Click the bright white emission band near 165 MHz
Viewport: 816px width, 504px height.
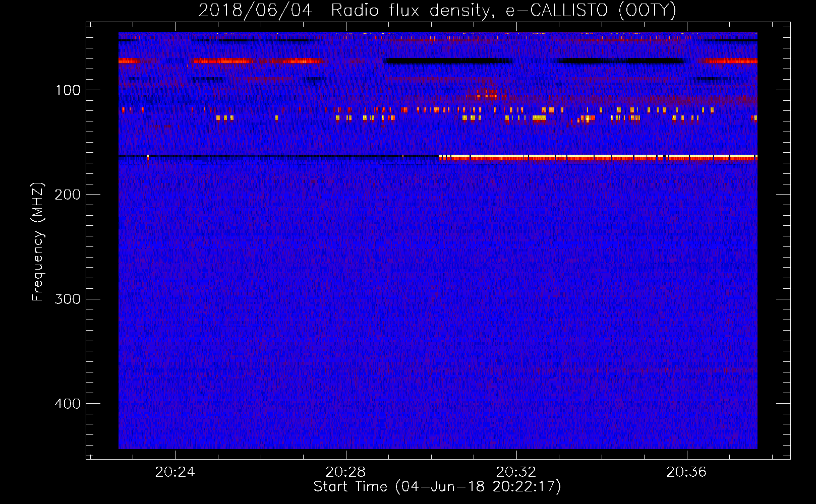[x=598, y=157]
